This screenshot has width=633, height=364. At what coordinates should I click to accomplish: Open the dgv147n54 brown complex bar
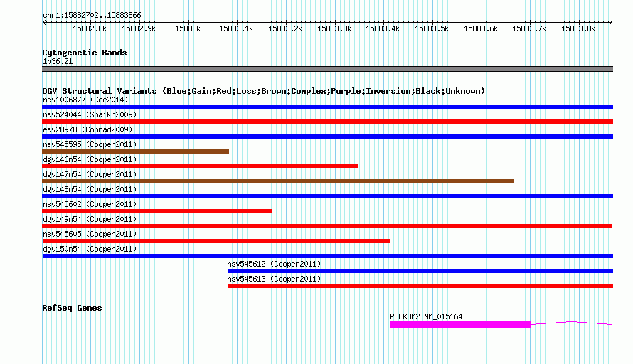pos(278,181)
